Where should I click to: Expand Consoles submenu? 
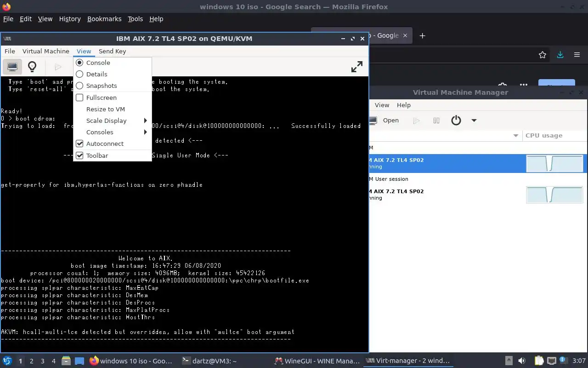click(113, 132)
